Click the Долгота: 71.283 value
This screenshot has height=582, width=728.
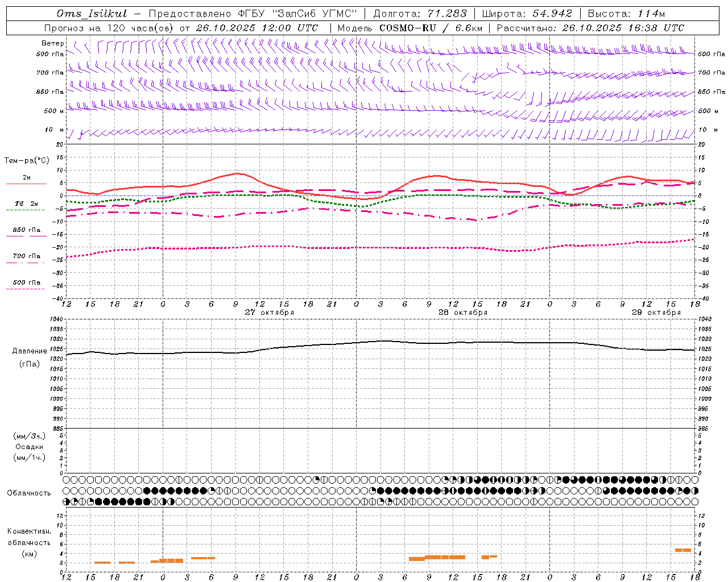[420, 14]
